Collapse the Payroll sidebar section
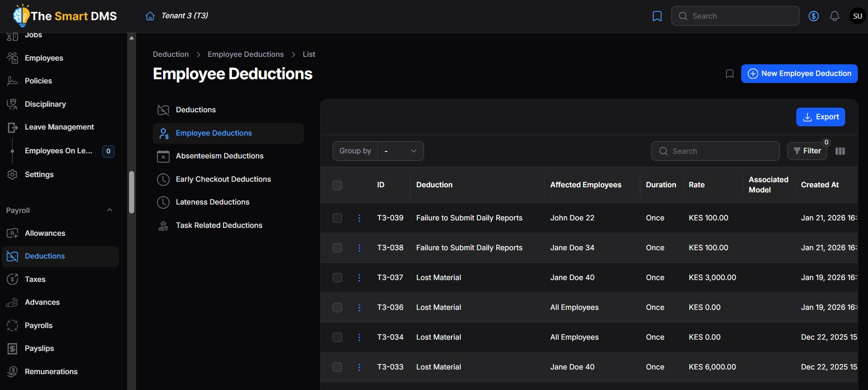868x390 pixels. [109, 210]
